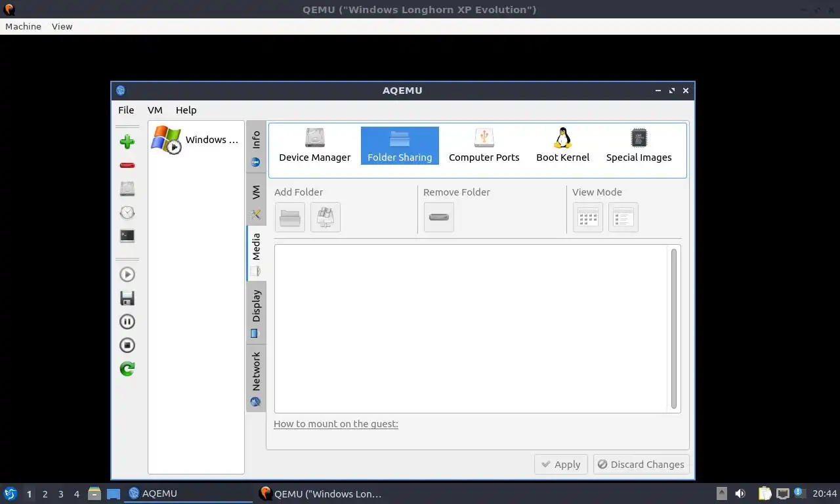Open the Device Manager section
Image resolution: width=840 pixels, height=504 pixels.
click(315, 146)
